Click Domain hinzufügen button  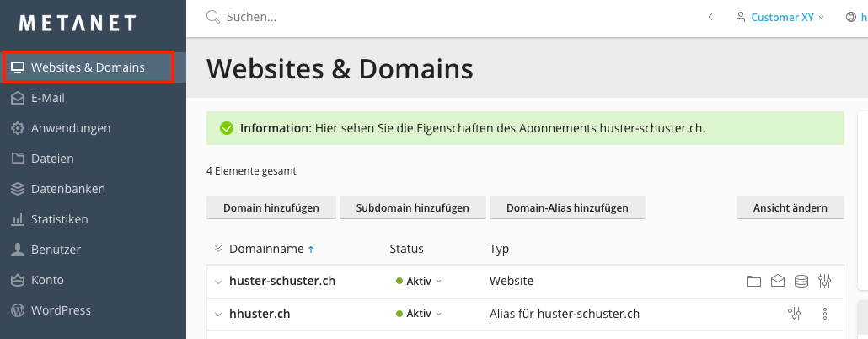click(x=271, y=207)
